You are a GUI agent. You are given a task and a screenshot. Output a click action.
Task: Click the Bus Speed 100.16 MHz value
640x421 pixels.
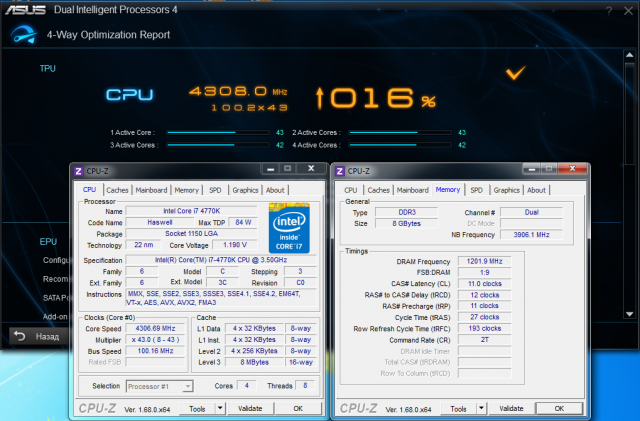pyautogui.click(x=156, y=351)
